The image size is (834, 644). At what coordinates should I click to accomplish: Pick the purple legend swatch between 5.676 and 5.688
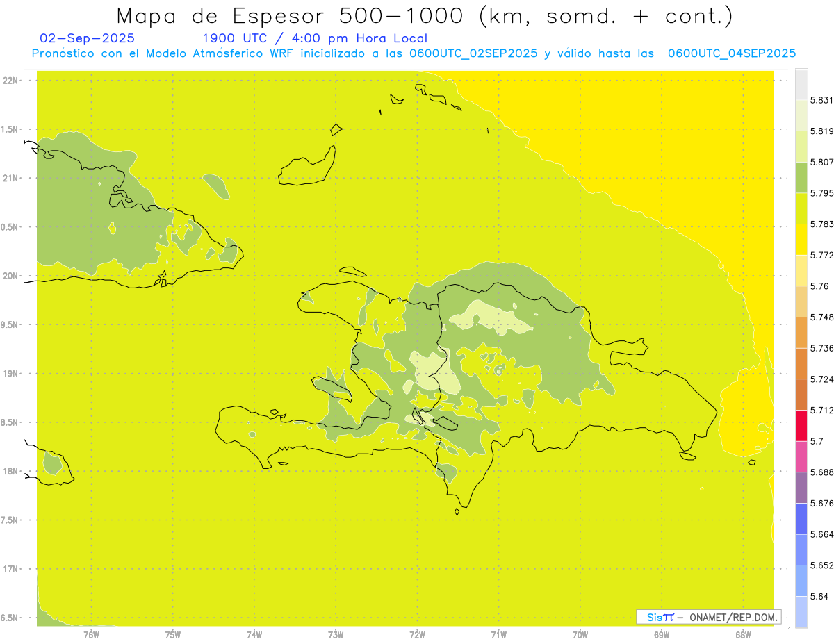tap(801, 488)
